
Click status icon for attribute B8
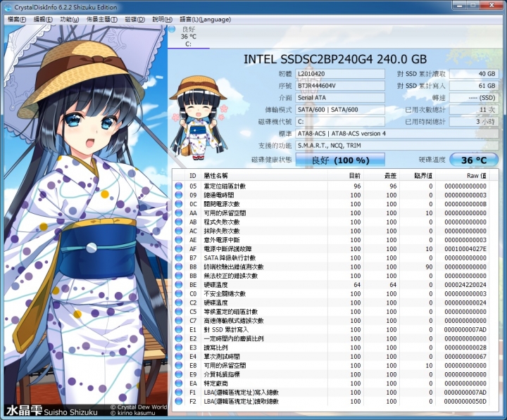coord(178,267)
